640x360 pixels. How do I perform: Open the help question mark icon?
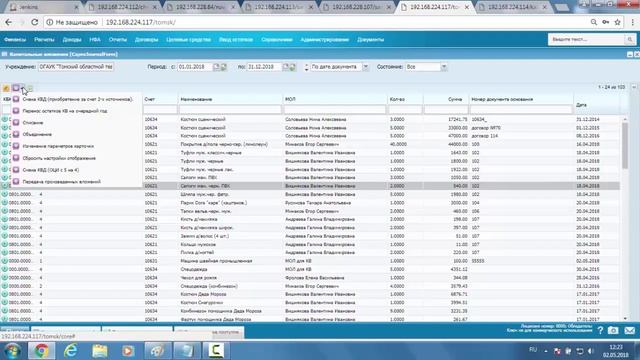pyautogui.click(x=600, y=330)
